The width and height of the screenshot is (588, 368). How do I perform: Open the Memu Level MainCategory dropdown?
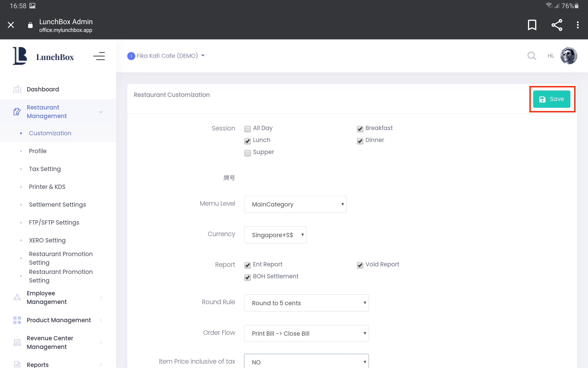pyautogui.click(x=295, y=204)
